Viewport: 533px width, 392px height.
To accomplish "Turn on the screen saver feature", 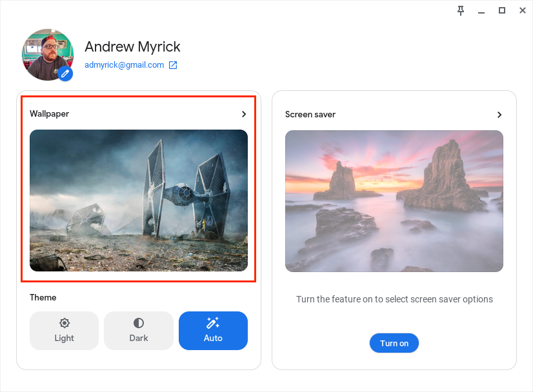I will point(394,343).
